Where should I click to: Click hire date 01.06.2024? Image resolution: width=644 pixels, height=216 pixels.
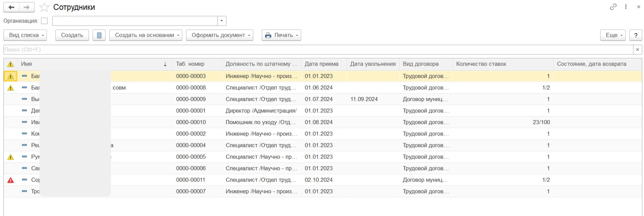(x=319, y=88)
